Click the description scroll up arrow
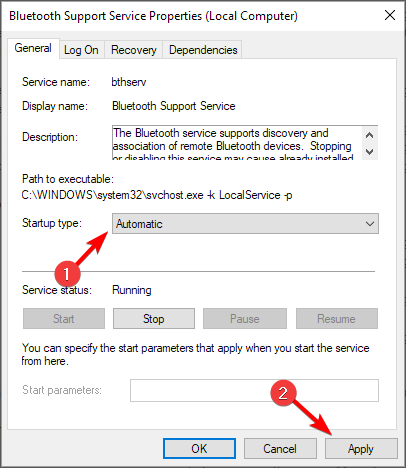 click(x=369, y=135)
